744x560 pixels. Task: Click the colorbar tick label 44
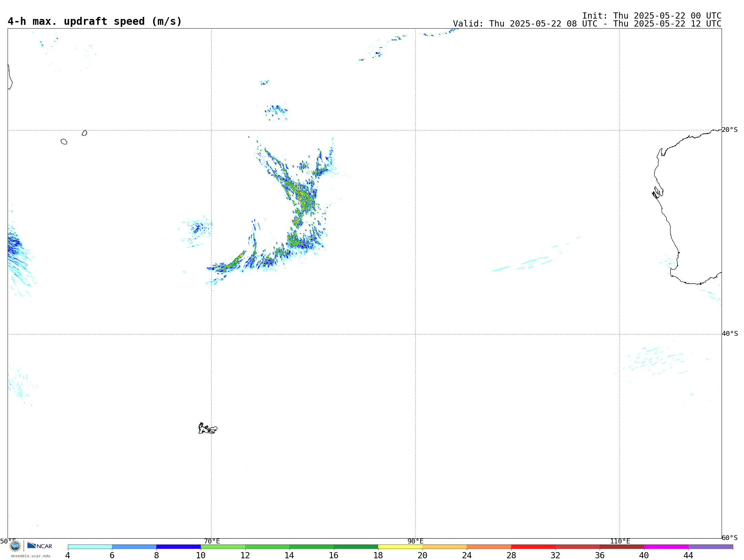pyautogui.click(x=688, y=555)
